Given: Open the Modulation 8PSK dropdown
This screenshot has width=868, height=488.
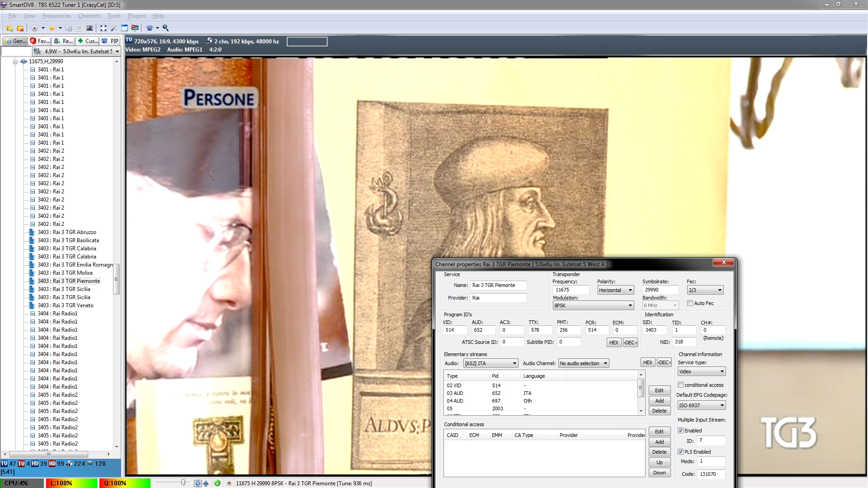Looking at the screenshot, I should [594, 305].
